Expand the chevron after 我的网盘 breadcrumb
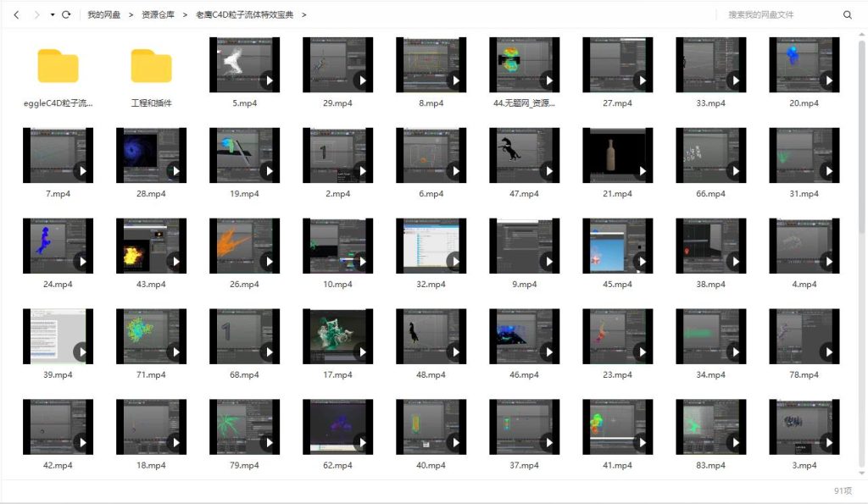The height and width of the screenshot is (504, 868). coord(131,15)
